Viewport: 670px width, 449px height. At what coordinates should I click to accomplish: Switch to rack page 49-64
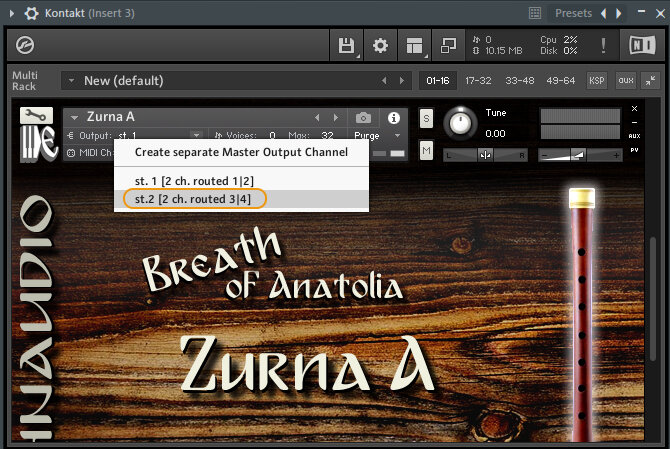[561, 80]
